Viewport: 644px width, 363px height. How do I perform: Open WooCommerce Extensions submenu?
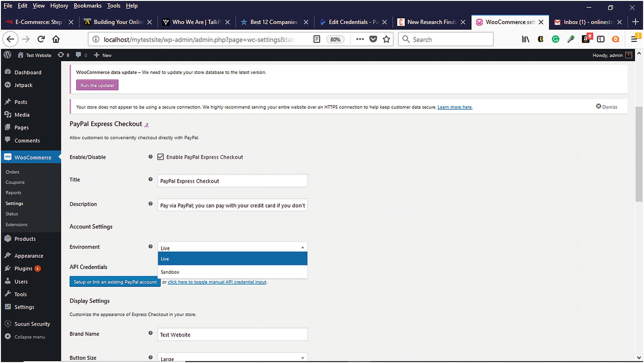[x=16, y=224]
